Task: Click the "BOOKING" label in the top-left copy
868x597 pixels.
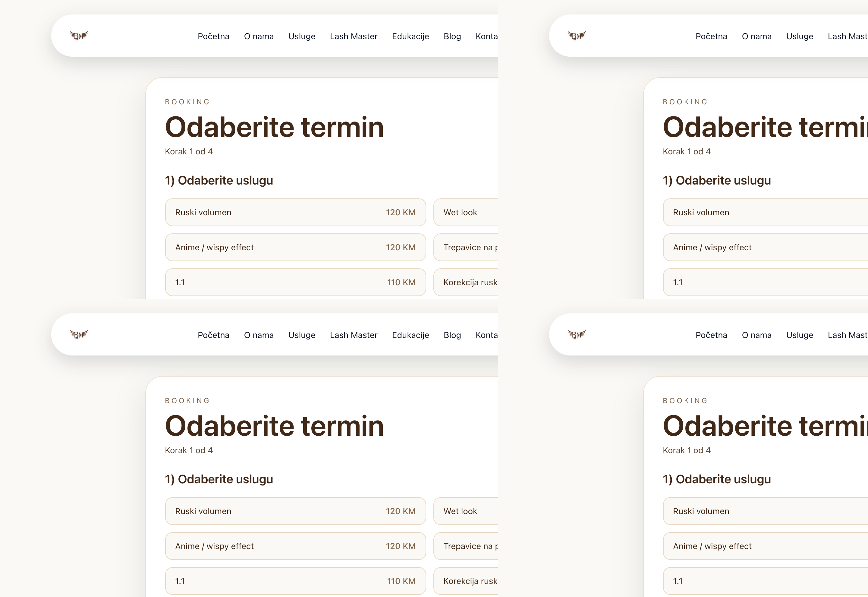Action: point(187,102)
